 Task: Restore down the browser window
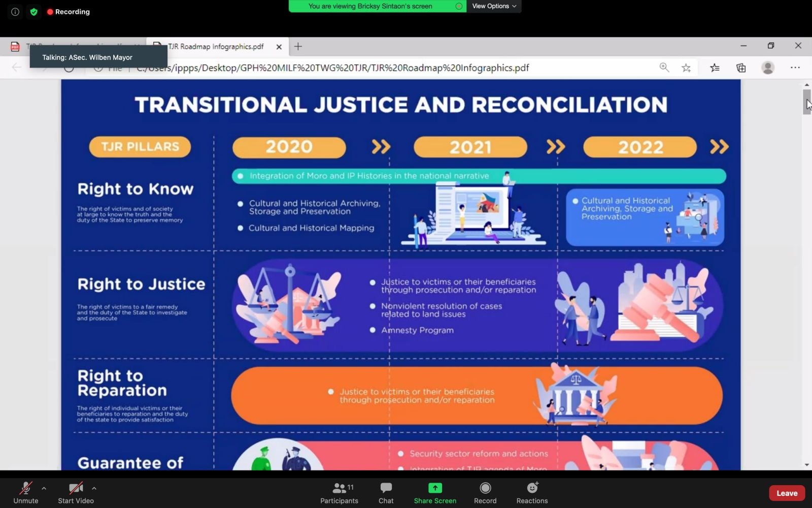pos(771,46)
